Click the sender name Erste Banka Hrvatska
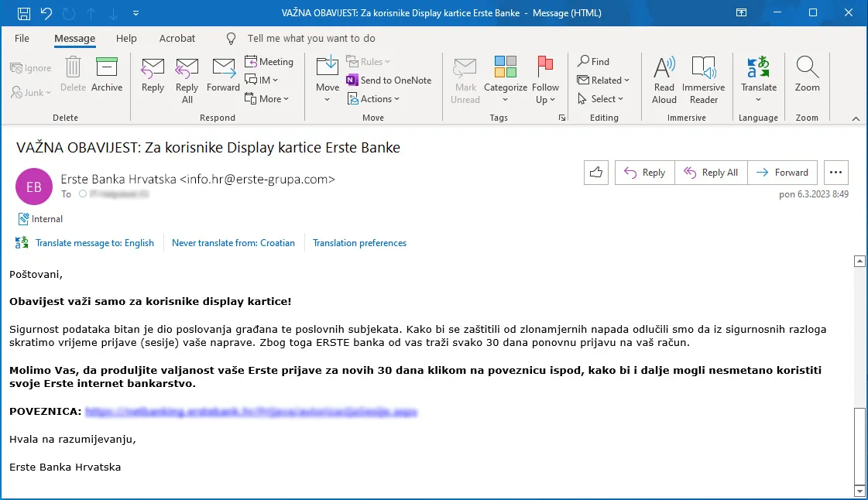This screenshot has width=868, height=500. [118, 180]
